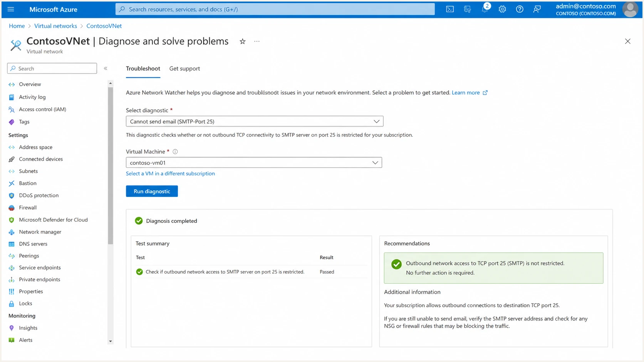Open the portal hamburger menu
This screenshot has width=644, height=362.
click(10, 9)
